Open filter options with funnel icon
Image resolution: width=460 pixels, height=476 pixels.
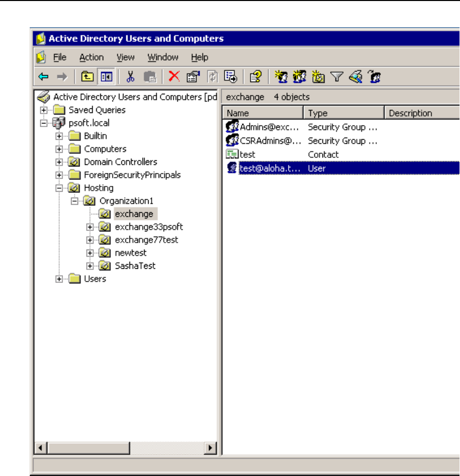coord(337,77)
